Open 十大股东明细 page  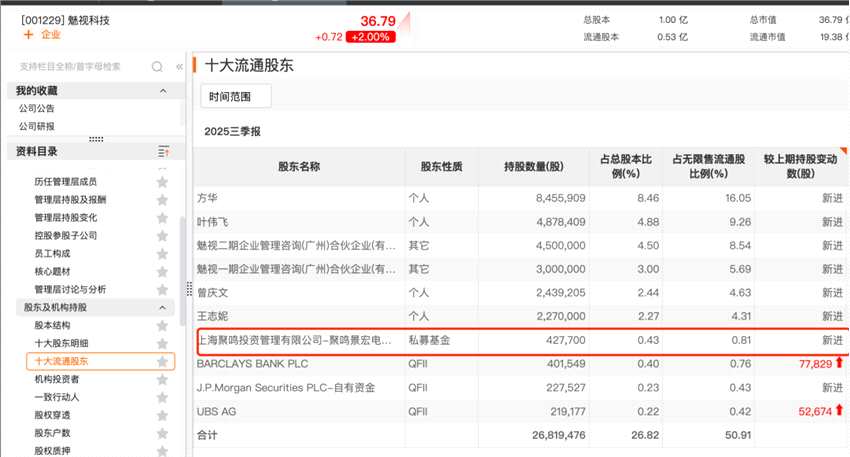pos(61,343)
